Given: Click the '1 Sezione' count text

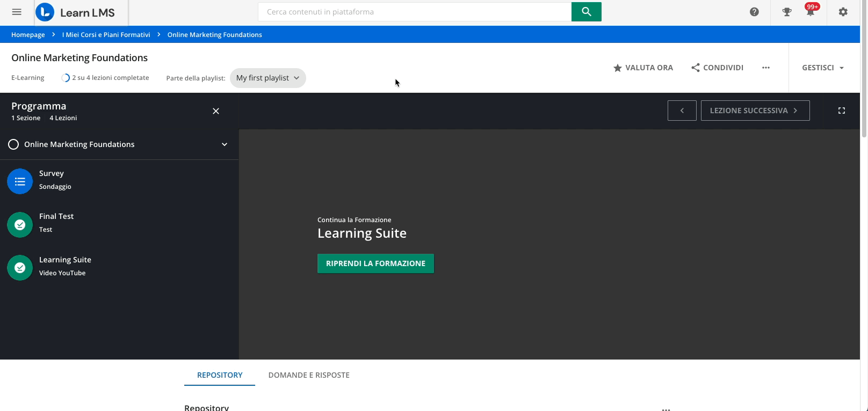Looking at the screenshot, I should (26, 118).
